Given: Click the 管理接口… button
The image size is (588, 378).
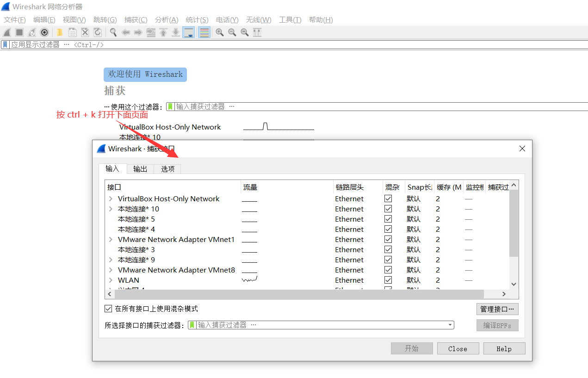Looking at the screenshot, I should [497, 309].
